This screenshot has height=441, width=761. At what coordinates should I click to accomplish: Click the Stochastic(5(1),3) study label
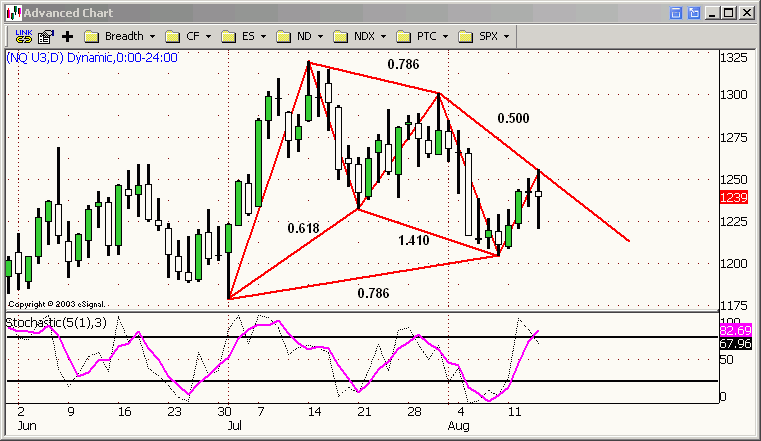(x=56, y=323)
